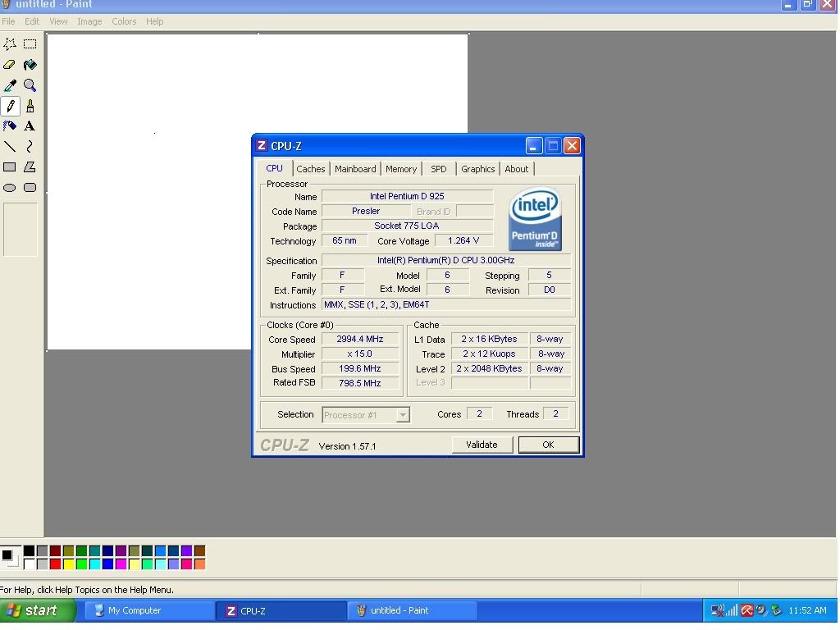Switch to the Mainboard tab in CPU-Z
Image resolution: width=840 pixels, height=630 pixels.
click(x=355, y=169)
